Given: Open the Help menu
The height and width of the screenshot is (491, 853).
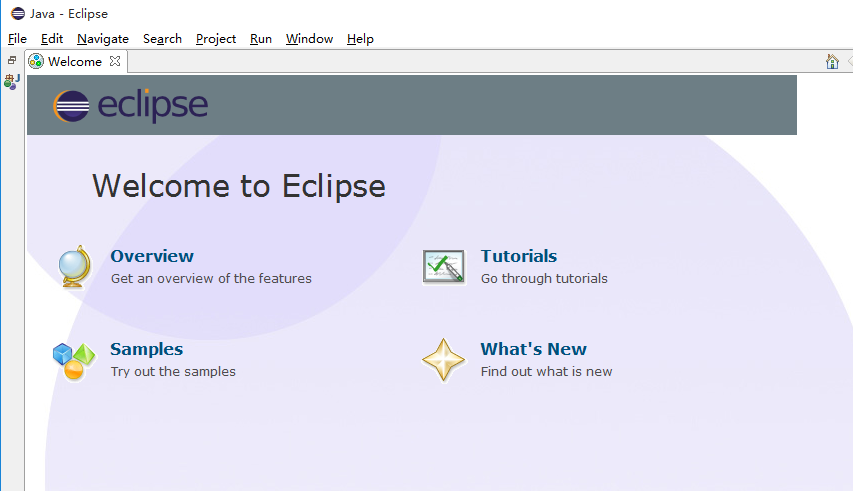Looking at the screenshot, I should 360,39.
